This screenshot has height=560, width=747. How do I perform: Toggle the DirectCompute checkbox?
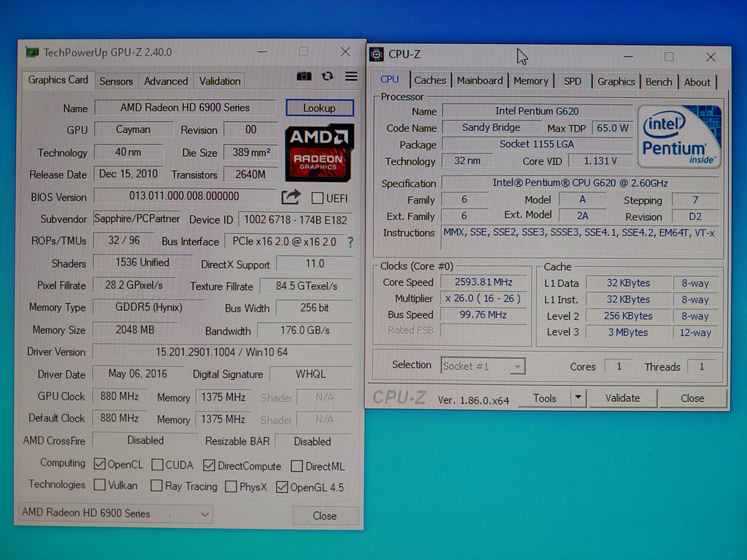[x=209, y=465]
